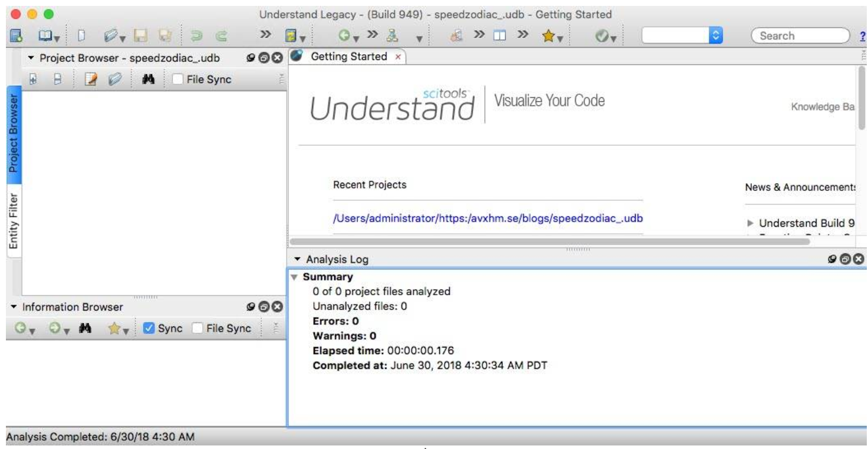Click the Redo green arrow icon
Viewport: 868px width, 449px height.
(x=223, y=36)
